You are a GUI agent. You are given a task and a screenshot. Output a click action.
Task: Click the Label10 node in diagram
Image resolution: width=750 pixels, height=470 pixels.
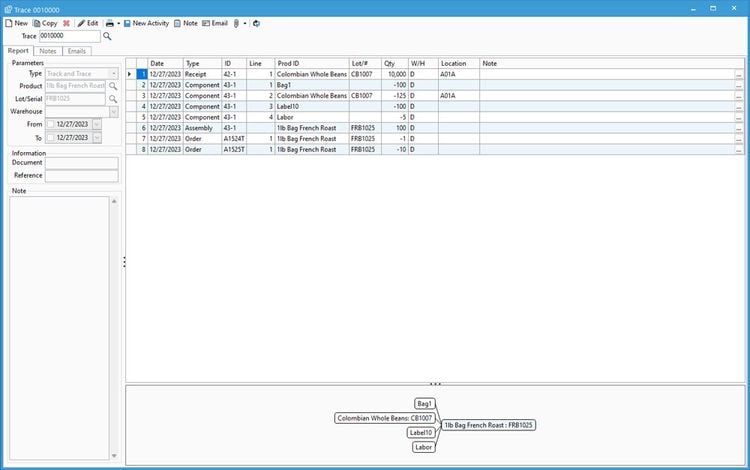(x=421, y=433)
